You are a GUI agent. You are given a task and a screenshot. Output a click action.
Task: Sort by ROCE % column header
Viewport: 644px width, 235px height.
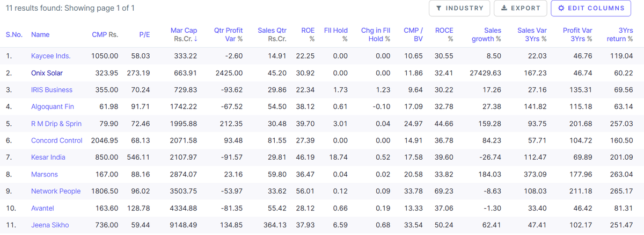click(444, 34)
